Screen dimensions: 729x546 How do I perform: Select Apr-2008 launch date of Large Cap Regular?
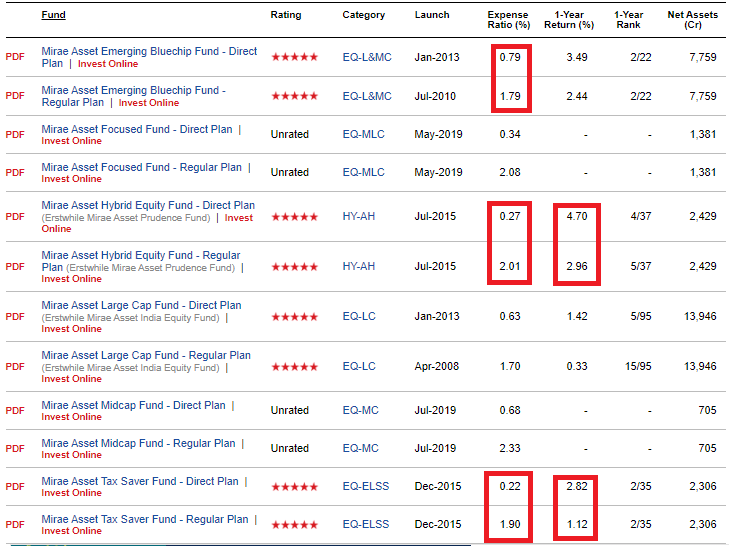point(437,366)
